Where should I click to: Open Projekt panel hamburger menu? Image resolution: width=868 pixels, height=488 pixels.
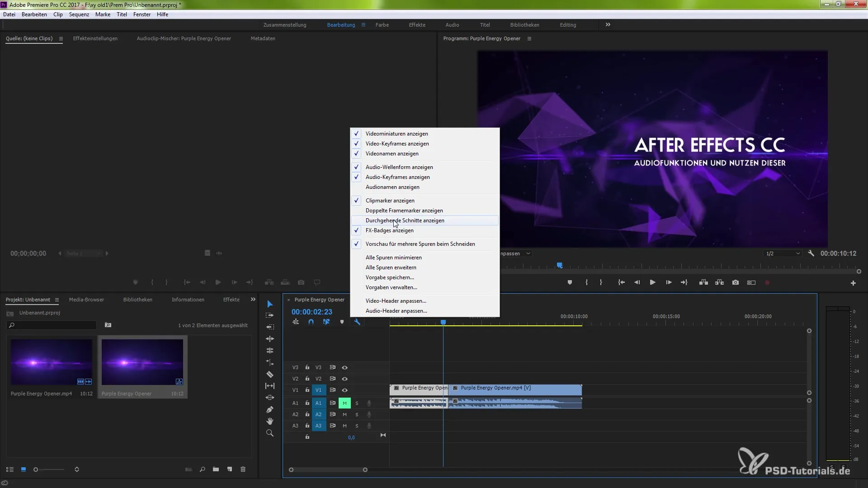(57, 300)
